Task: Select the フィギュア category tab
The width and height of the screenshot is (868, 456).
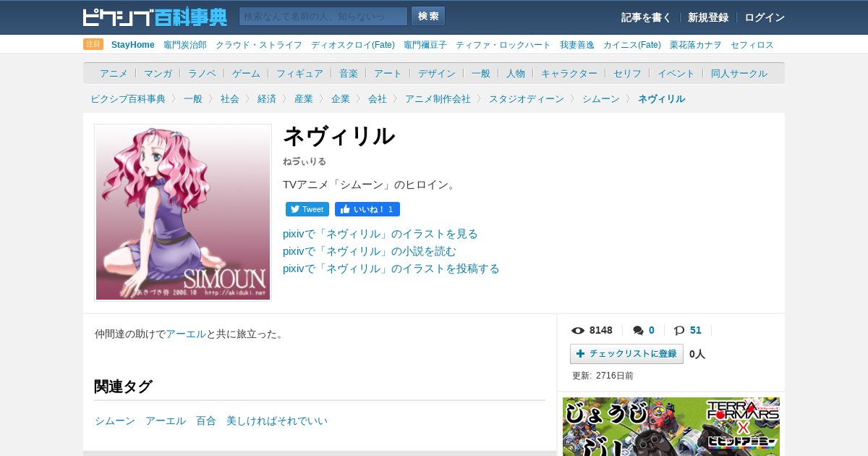Action: (299, 73)
